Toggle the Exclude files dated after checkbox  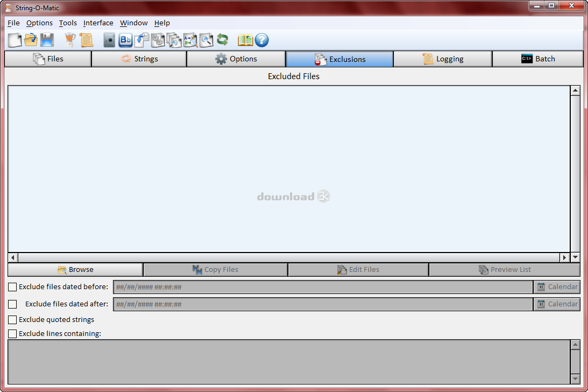[12, 304]
